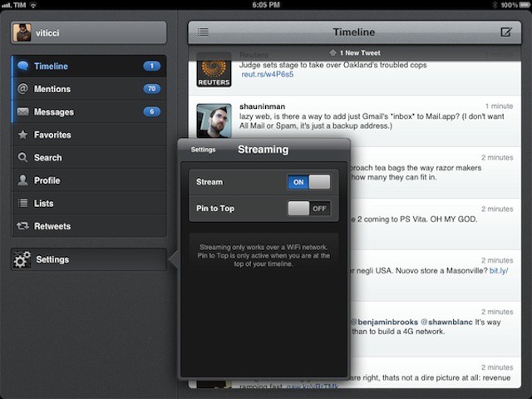
Task: Open the Settings button
Action: click(x=89, y=259)
